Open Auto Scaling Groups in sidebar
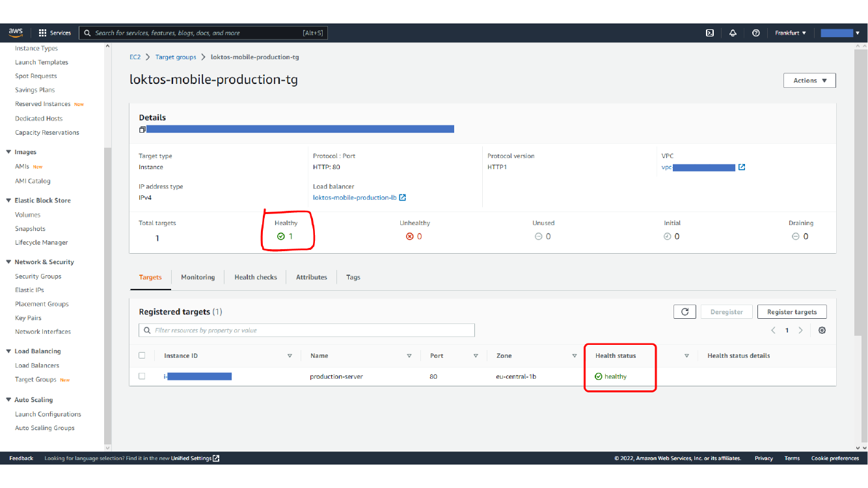 (x=45, y=428)
